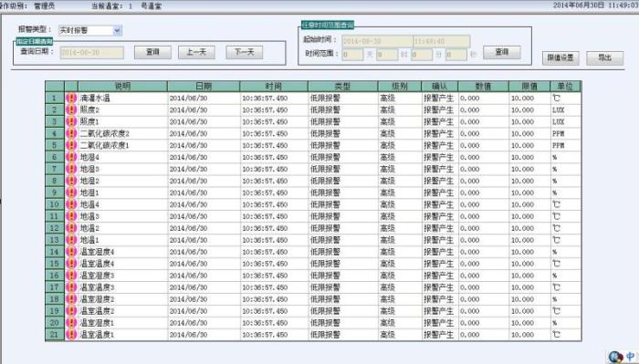This screenshot has width=639, height=364.
Task: Click 查询 button in the time range query group
Action: [x=502, y=52]
